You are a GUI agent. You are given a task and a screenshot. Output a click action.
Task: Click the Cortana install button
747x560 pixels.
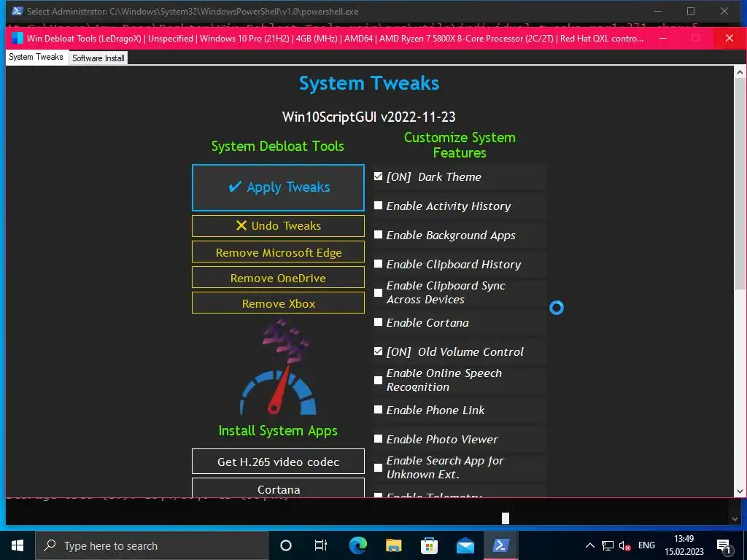click(278, 489)
